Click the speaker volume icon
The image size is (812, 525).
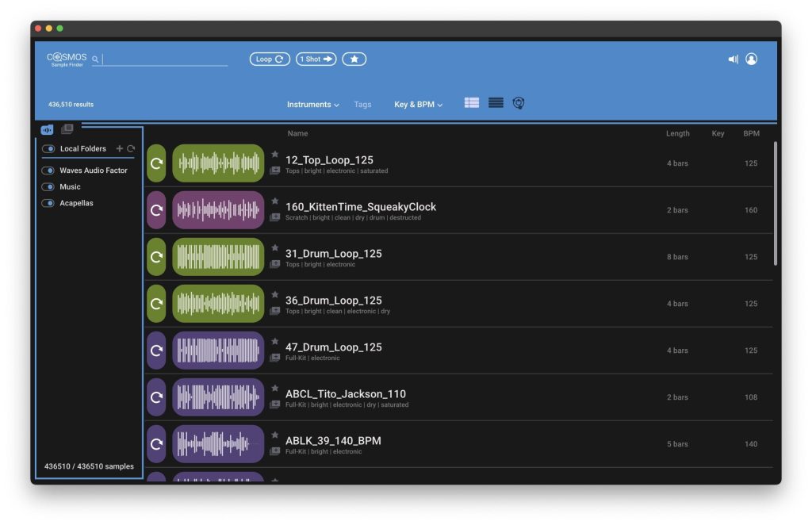[x=733, y=59]
